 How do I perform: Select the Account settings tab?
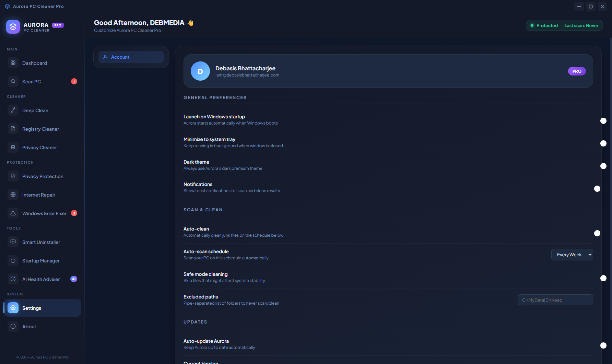pos(131,57)
